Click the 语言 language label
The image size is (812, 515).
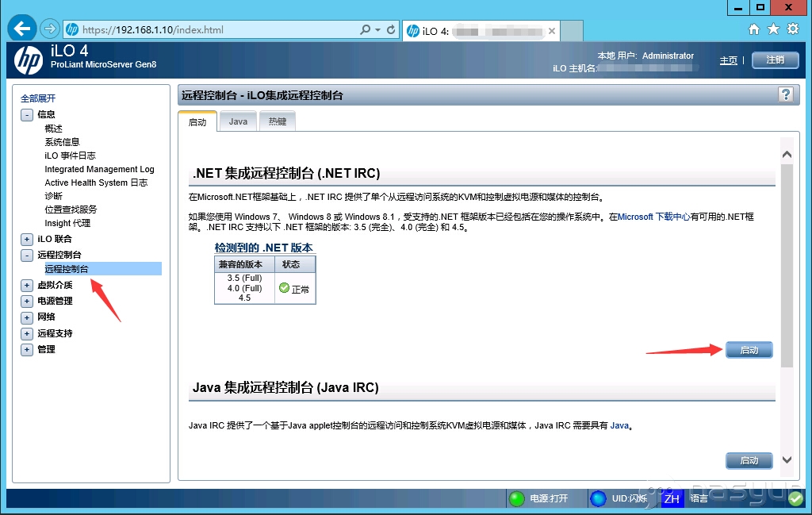[699, 498]
